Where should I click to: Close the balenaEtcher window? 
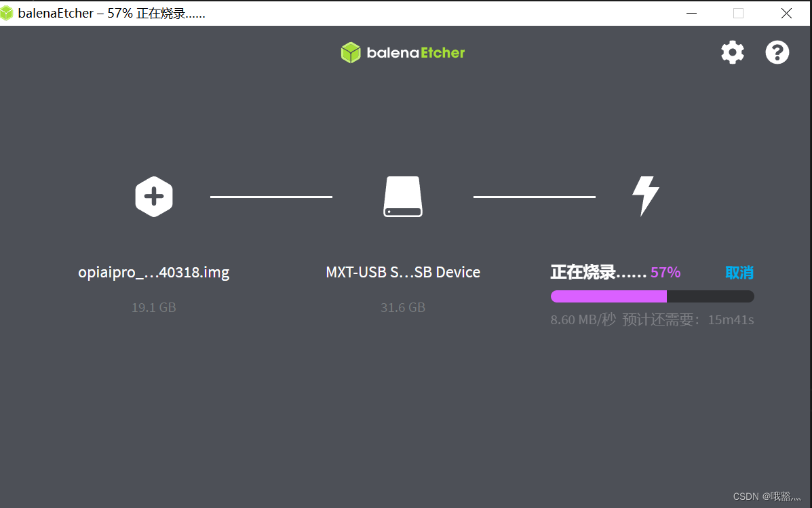coord(786,13)
